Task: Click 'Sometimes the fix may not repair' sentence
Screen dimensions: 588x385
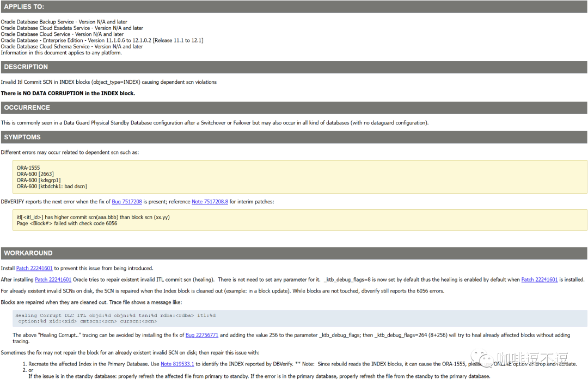Action: 130,353
